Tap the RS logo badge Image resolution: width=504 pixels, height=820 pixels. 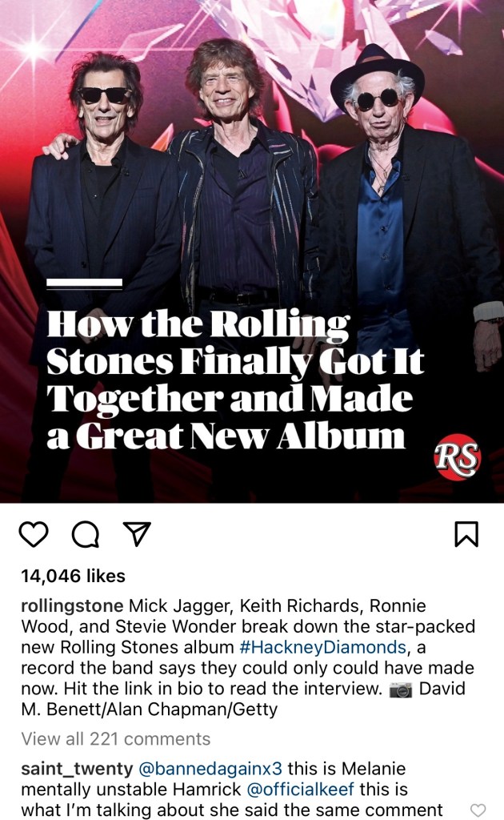[x=458, y=456]
